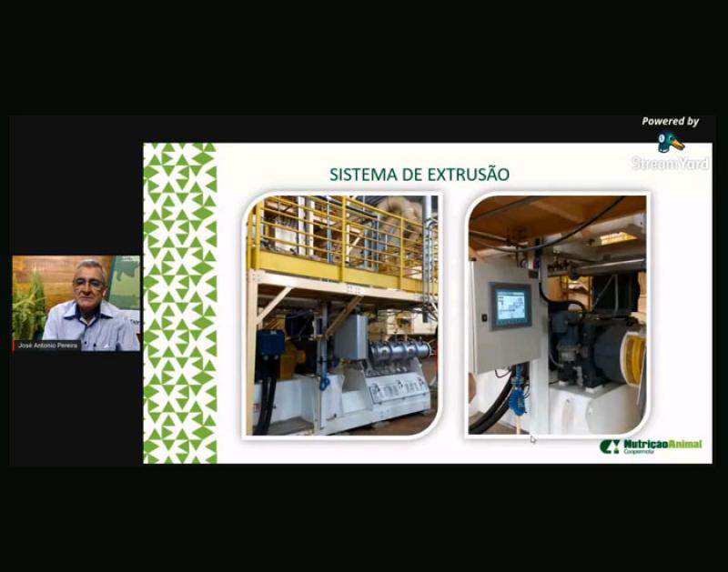This screenshot has width=728, height=572.
Task: Select the José Antonio Pereira webcam feed
Action: [x=76, y=304]
